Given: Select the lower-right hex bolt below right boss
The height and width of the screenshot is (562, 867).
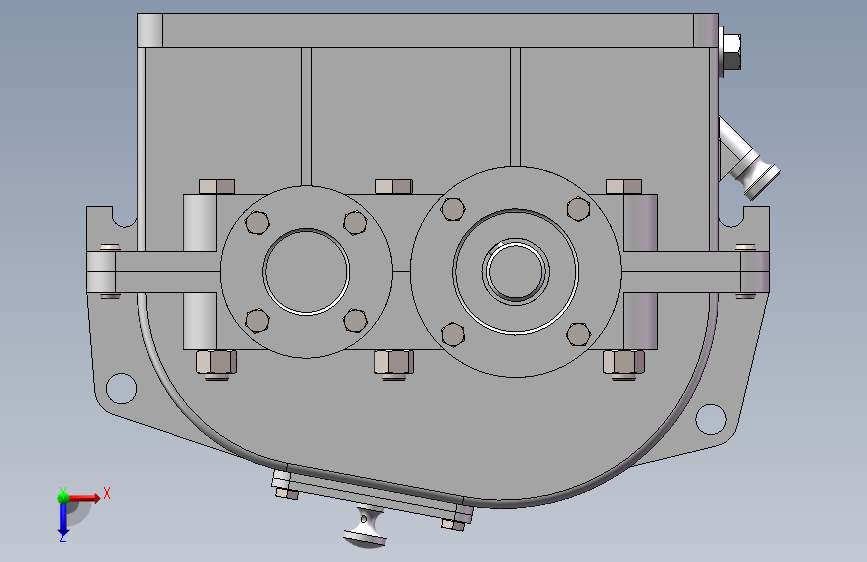Looking at the screenshot, I should click(x=624, y=365).
